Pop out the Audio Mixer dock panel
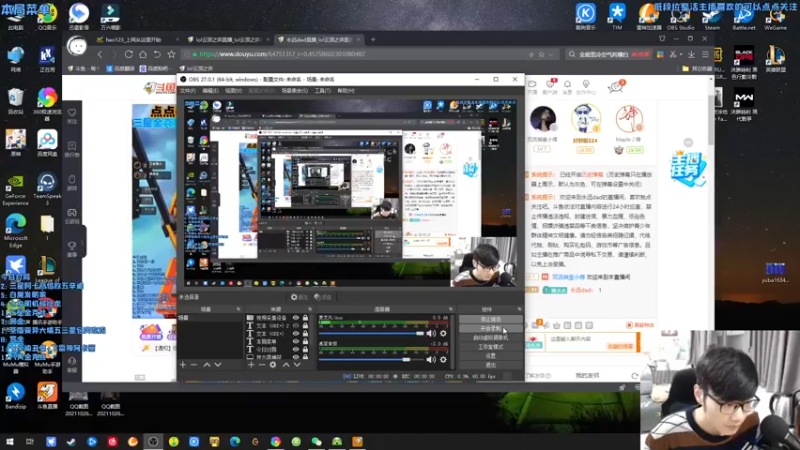The image size is (800, 450). 451,309
